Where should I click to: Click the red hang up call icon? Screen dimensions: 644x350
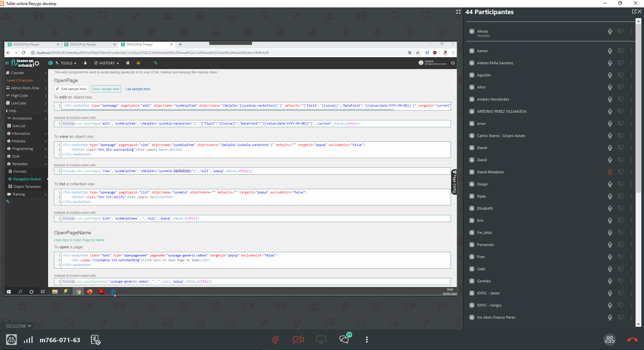[632, 340]
